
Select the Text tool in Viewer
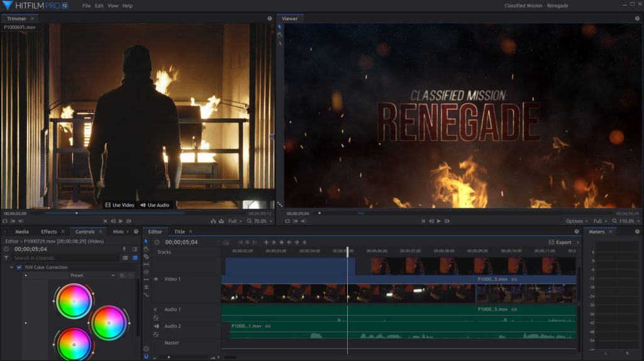[280, 43]
